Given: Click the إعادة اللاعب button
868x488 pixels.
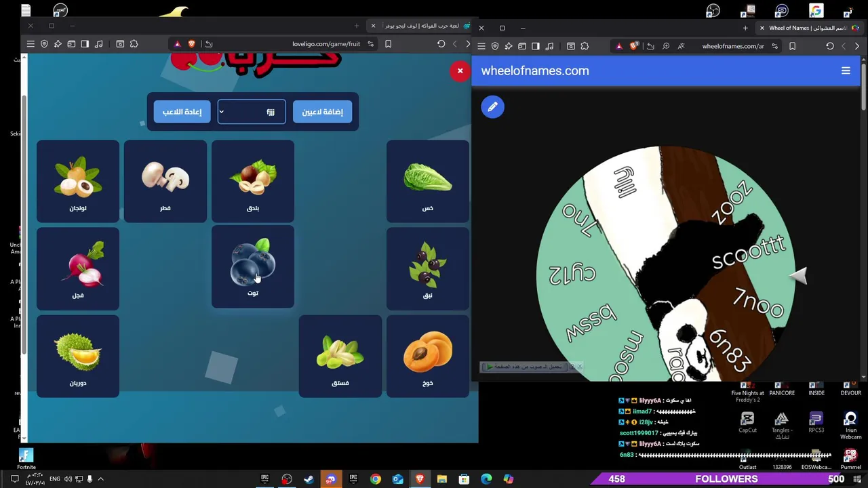Looking at the screenshot, I should 182,112.
